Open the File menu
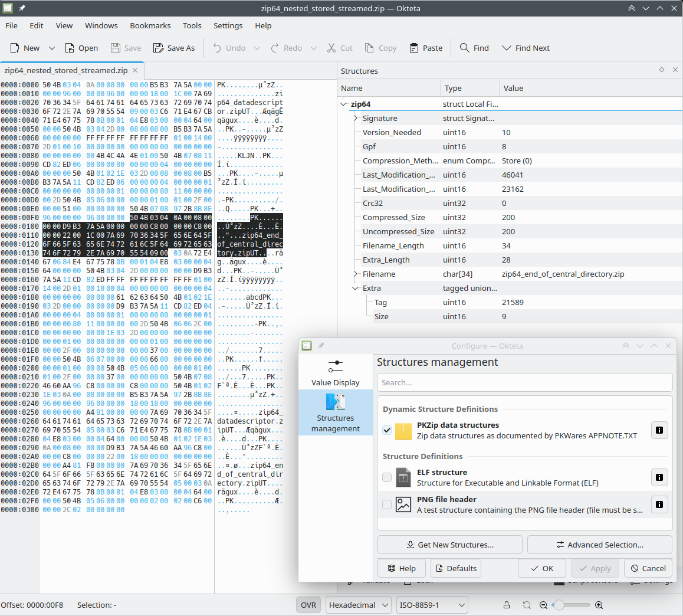 point(11,26)
